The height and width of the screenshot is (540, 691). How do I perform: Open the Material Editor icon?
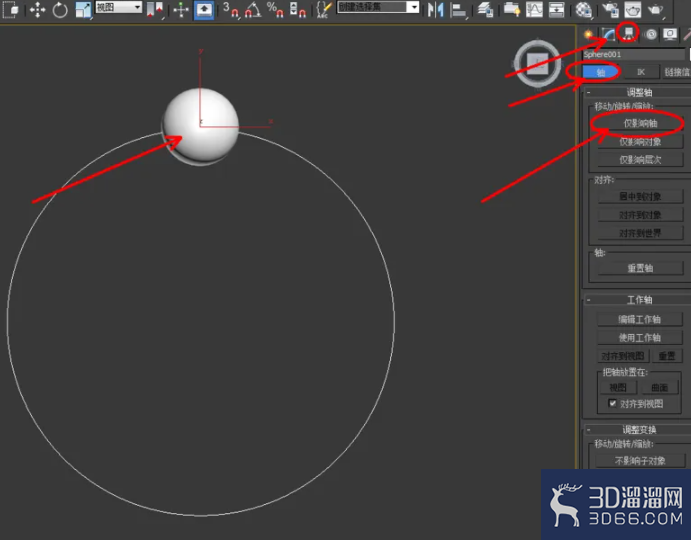[583, 9]
